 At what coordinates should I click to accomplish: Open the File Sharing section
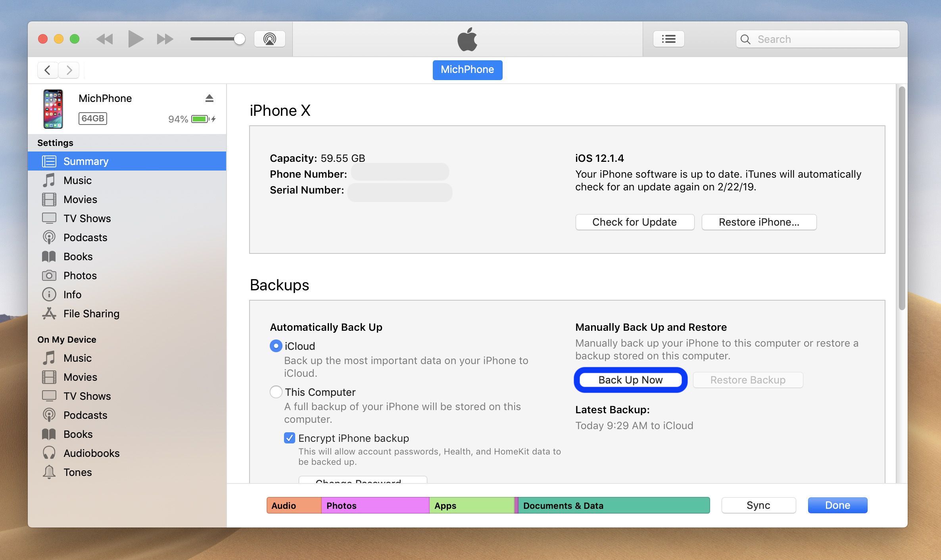[x=91, y=313]
